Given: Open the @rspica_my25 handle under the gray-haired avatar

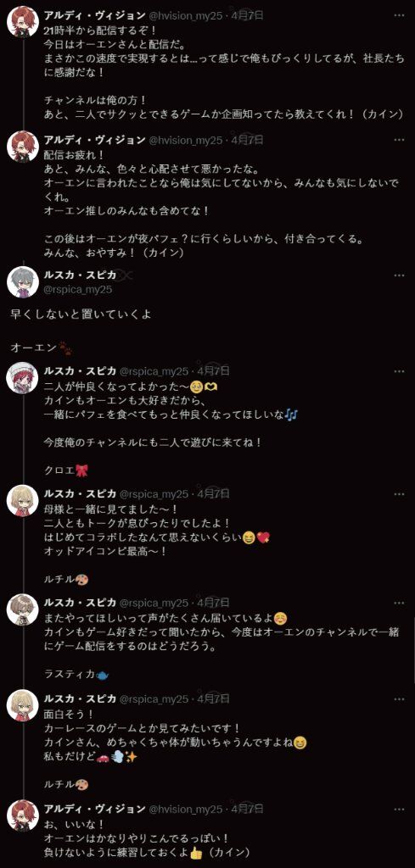Looking at the screenshot, I should pos(77,289).
